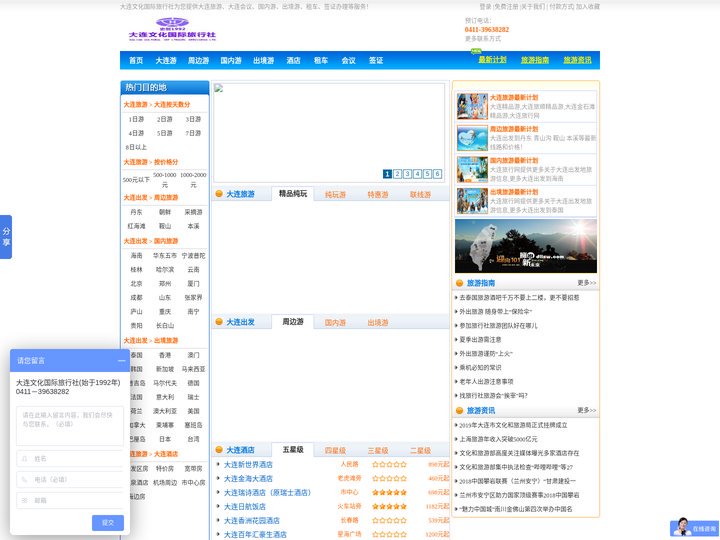Click the yellow 旅游指南 navigation link
This screenshot has width=720, height=540.
tap(535, 60)
